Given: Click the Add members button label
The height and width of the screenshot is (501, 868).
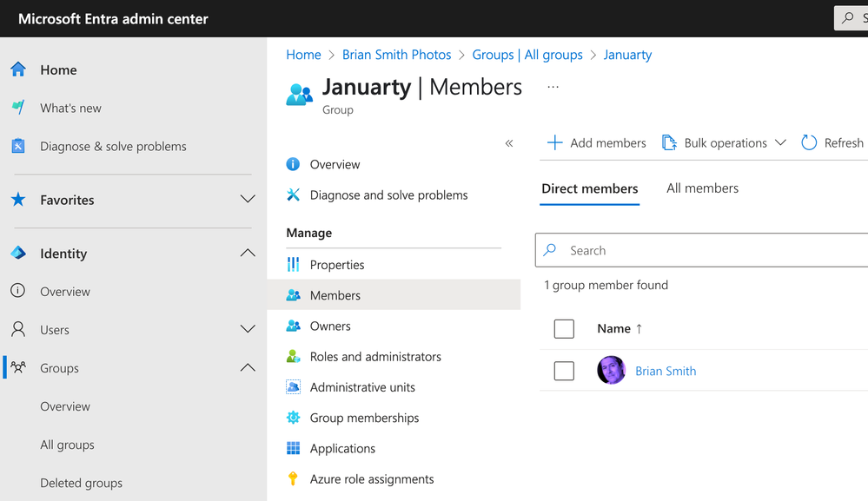Looking at the screenshot, I should click(608, 142).
